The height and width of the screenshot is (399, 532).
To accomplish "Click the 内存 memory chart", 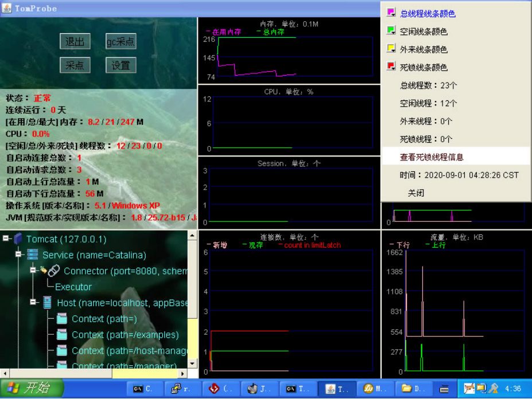I will (x=289, y=50).
